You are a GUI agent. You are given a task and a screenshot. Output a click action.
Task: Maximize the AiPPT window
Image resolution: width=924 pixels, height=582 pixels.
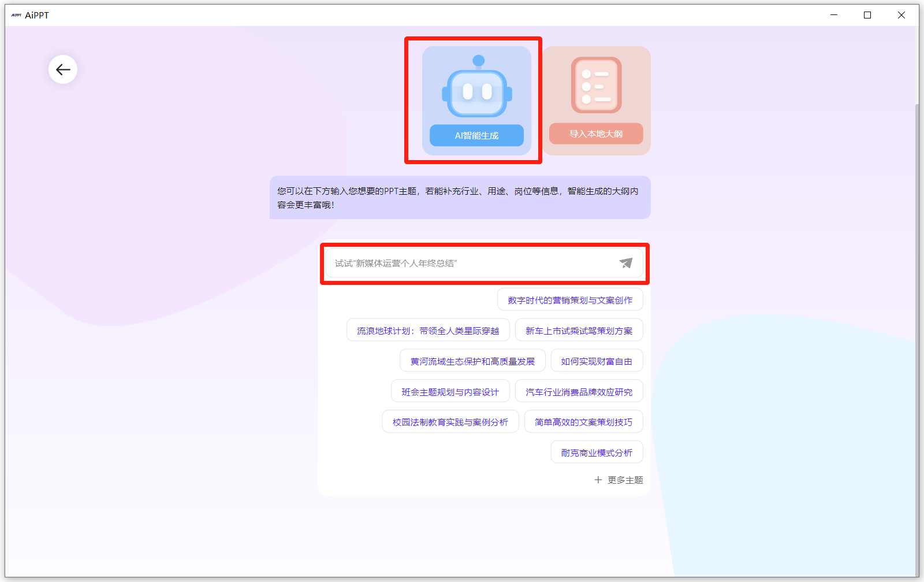coord(867,15)
